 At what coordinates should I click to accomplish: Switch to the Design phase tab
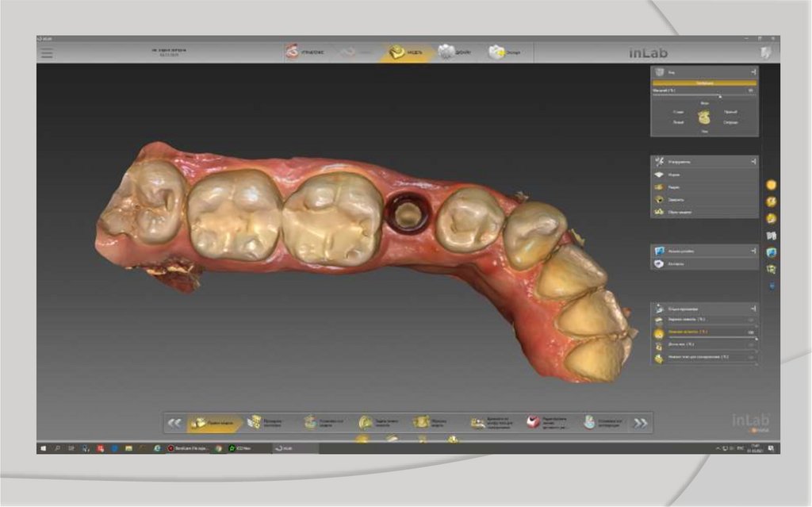tap(455, 52)
